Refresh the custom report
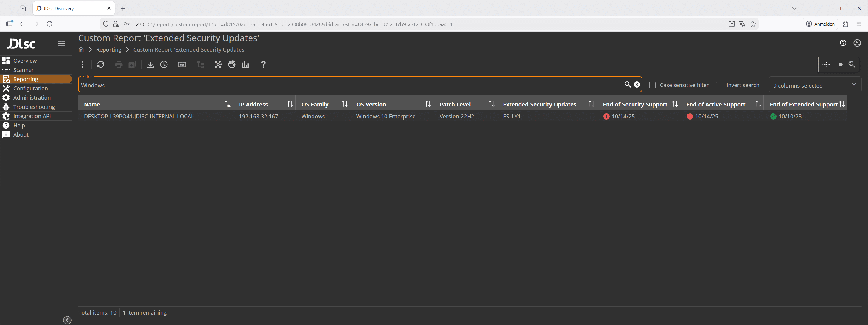Image resolution: width=868 pixels, height=325 pixels. pos(101,64)
